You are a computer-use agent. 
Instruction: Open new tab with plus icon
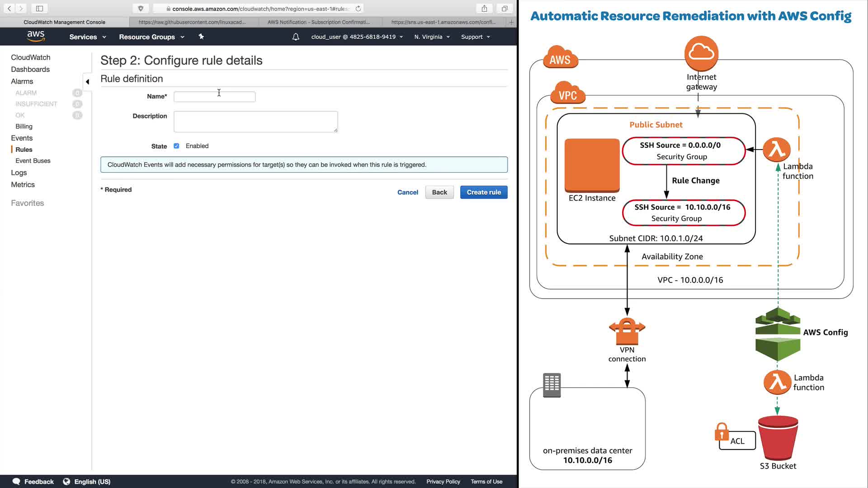(x=511, y=22)
